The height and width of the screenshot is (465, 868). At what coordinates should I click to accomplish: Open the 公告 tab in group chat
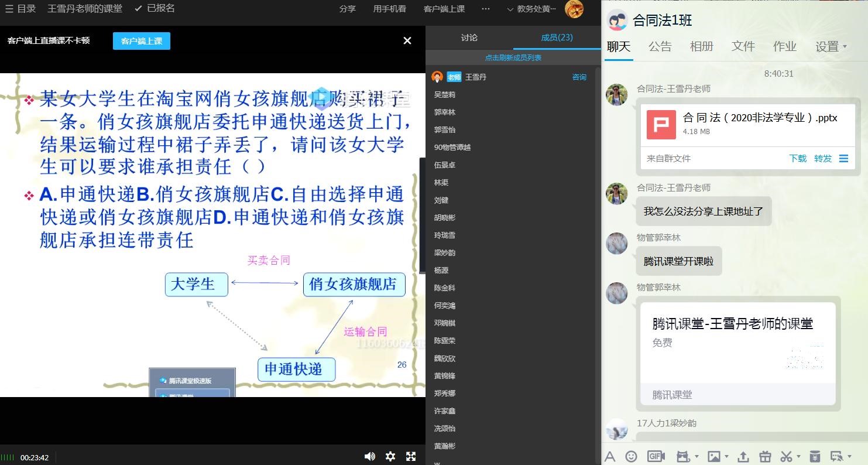coord(660,47)
